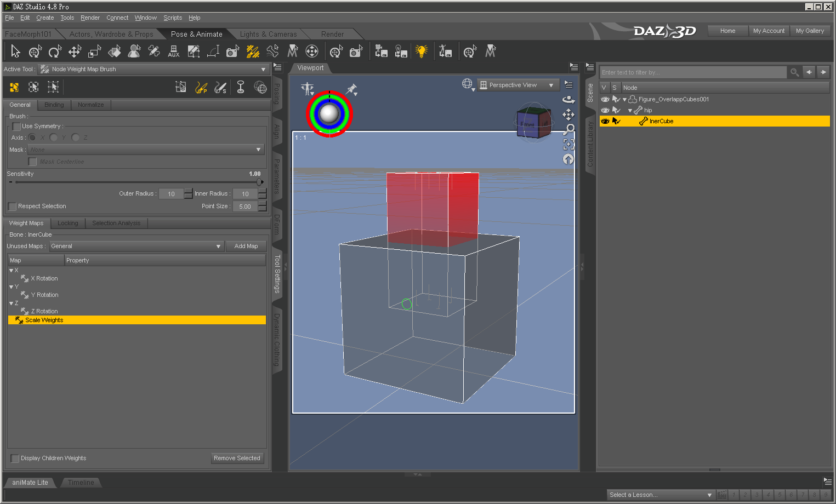Activate the Region Navigator figure tool

[x=134, y=51]
